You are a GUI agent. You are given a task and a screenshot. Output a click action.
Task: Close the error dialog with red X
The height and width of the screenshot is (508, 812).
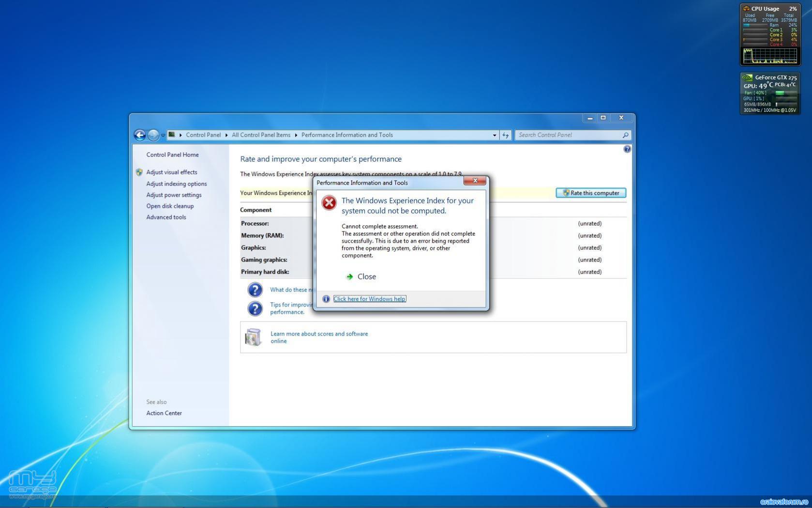pyautogui.click(x=475, y=181)
